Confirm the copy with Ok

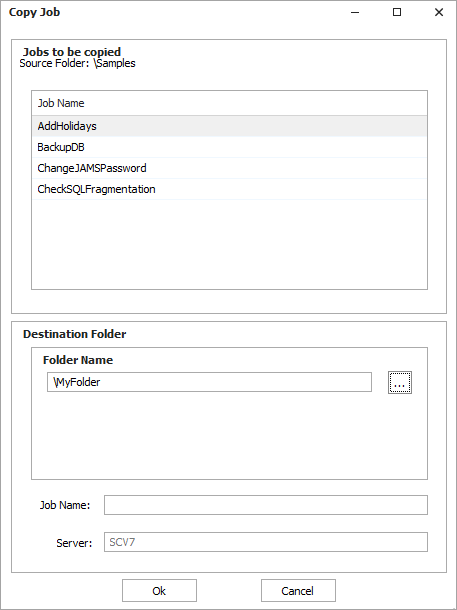[159, 591]
